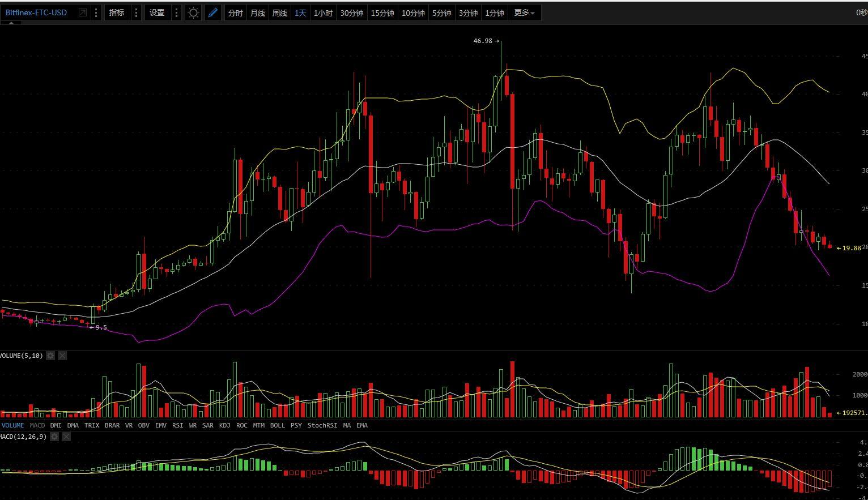Select the EMA indicator
Screen dimensions: 868x500
click(x=362, y=425)
